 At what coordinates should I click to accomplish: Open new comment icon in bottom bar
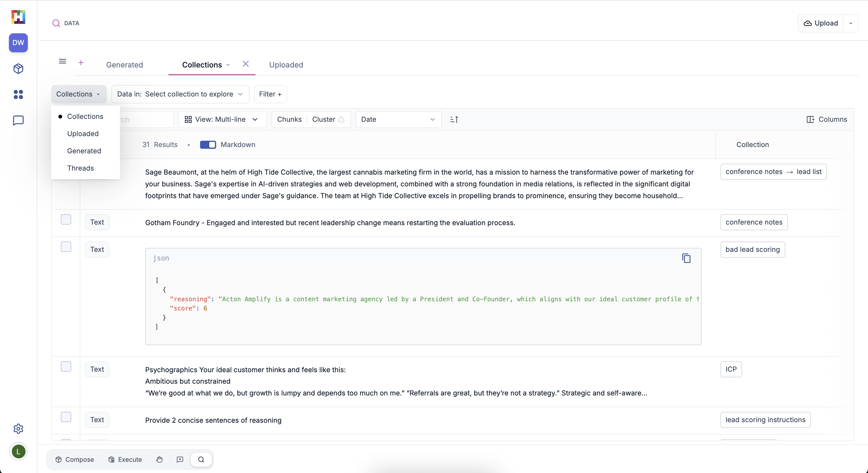click(180, 460)
